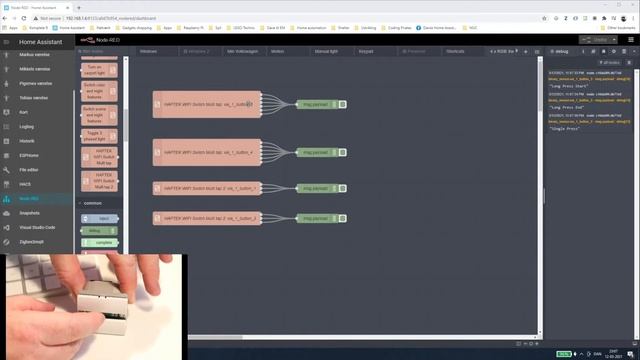
Task: Bookmark this page with star icon
Action: tap(544, 18)
